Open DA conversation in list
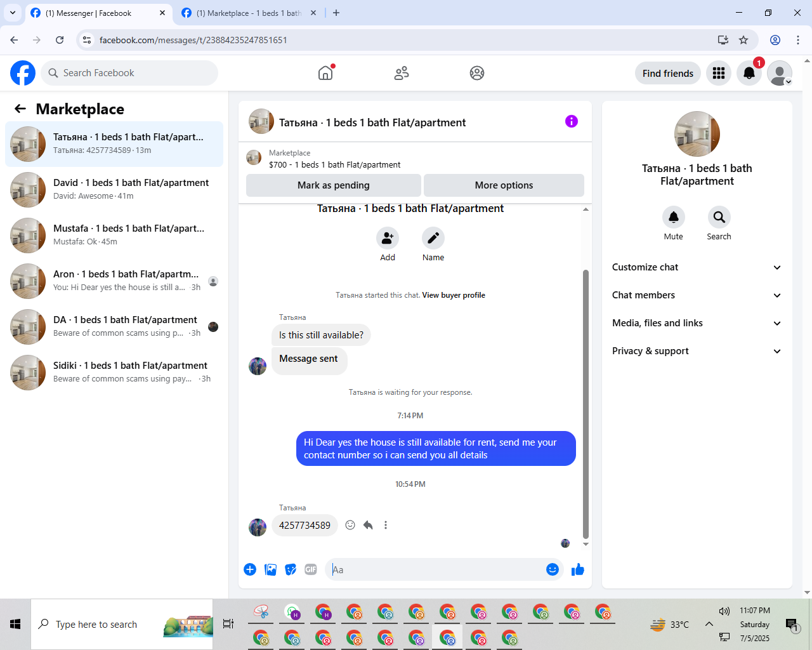 click(114, 327)
